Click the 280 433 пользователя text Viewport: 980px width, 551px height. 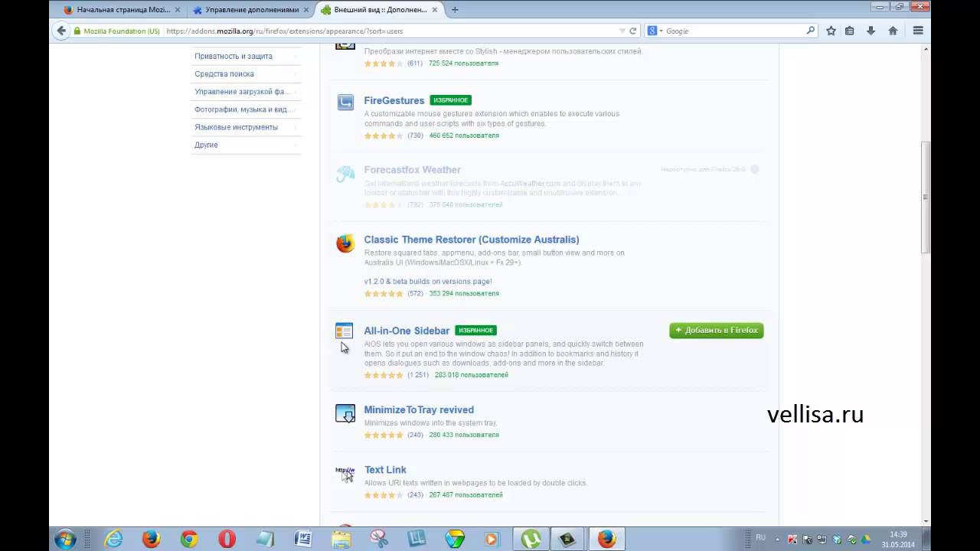coord(464,435)
